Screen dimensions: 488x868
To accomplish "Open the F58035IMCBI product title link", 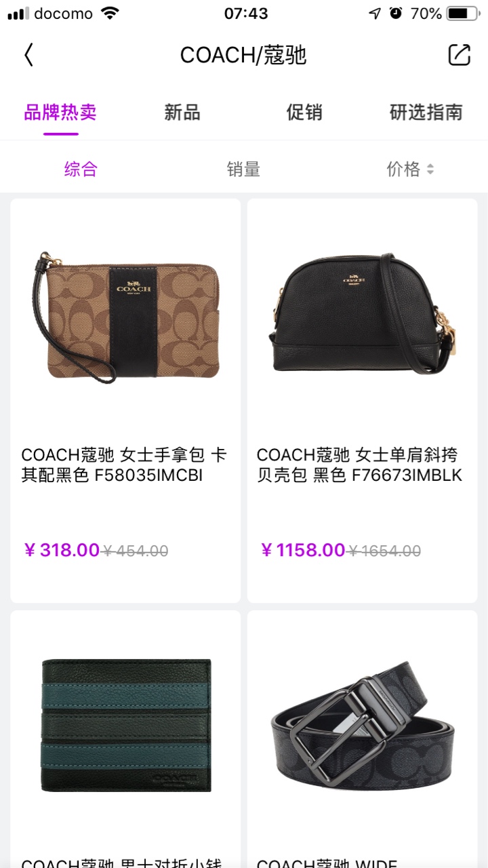I will tap(124, 465).
